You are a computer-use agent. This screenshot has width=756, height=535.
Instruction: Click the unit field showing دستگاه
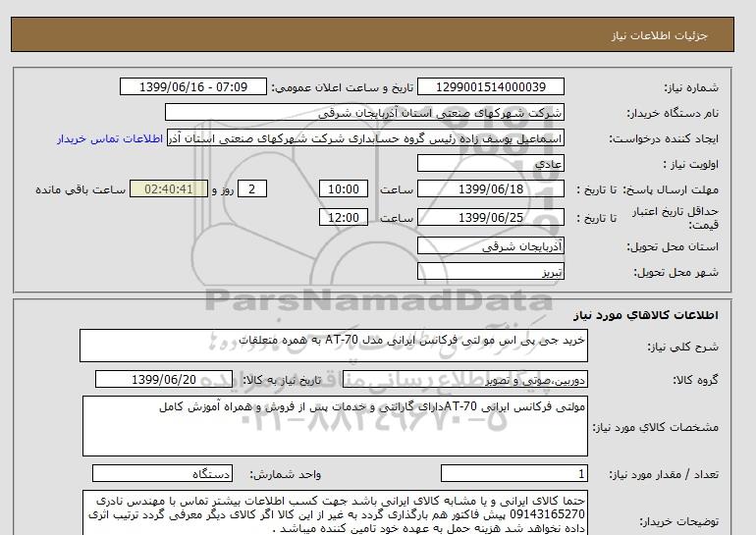(x=162, y=473)
